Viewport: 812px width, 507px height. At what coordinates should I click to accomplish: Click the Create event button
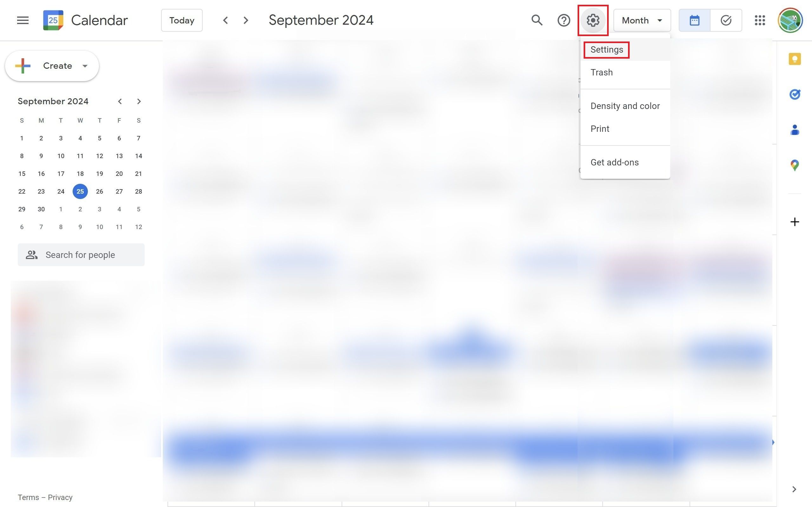51,65
